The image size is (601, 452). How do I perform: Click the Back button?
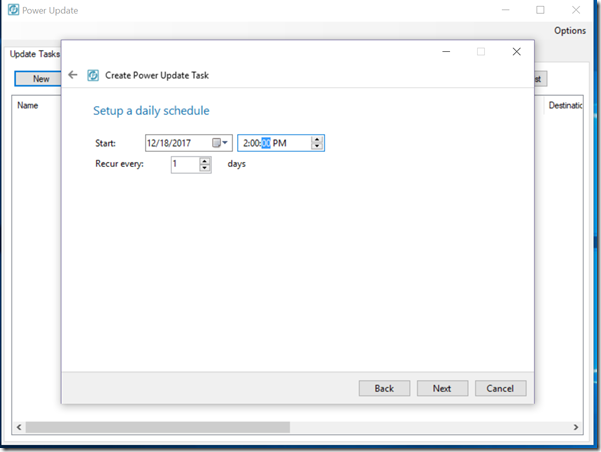384,388
